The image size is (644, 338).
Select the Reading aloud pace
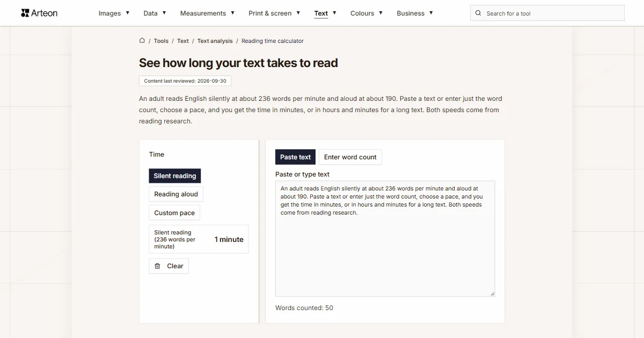point(176,194)
